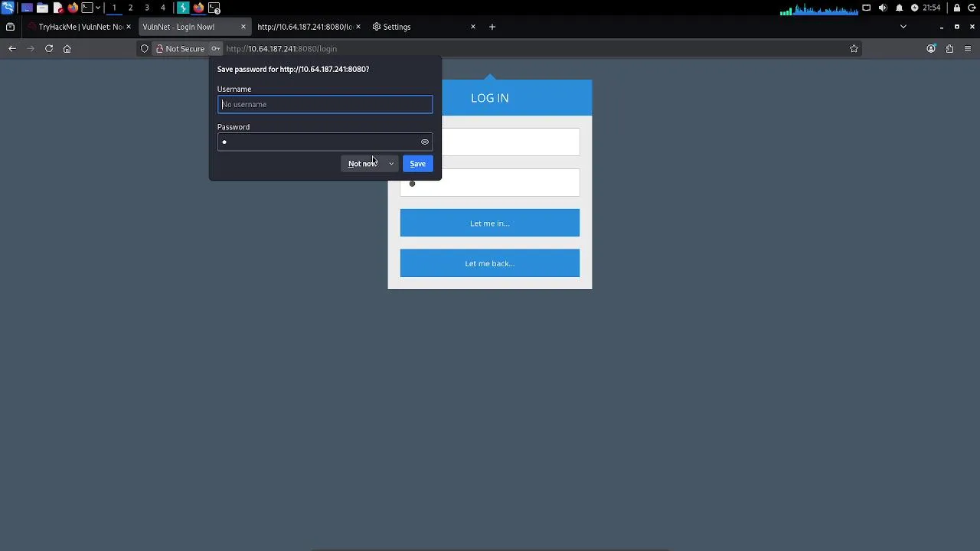Reload the current page
Screen dimensions: 980x551
pos(49,49)
